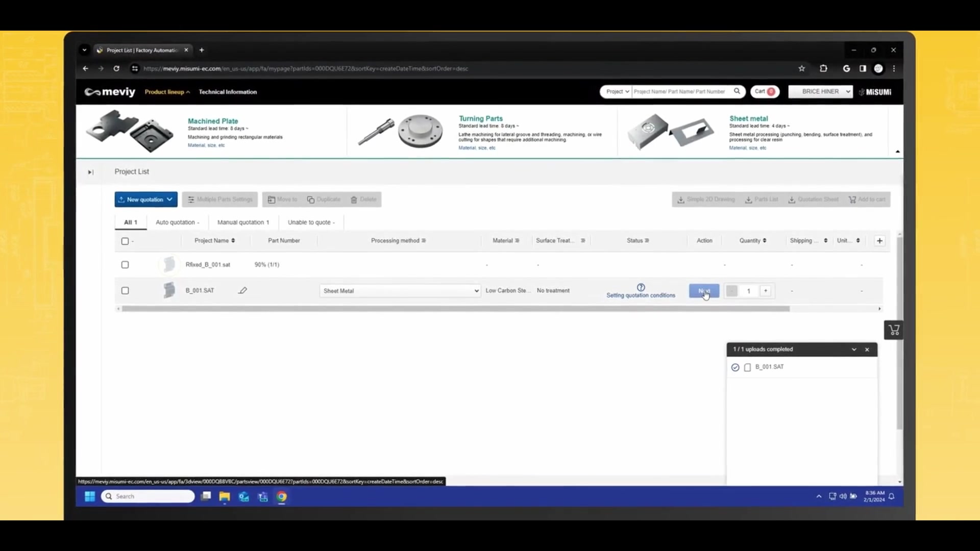Click the Setting quotation conditions link
Screen dimensions: 980x551
point(641,295)
